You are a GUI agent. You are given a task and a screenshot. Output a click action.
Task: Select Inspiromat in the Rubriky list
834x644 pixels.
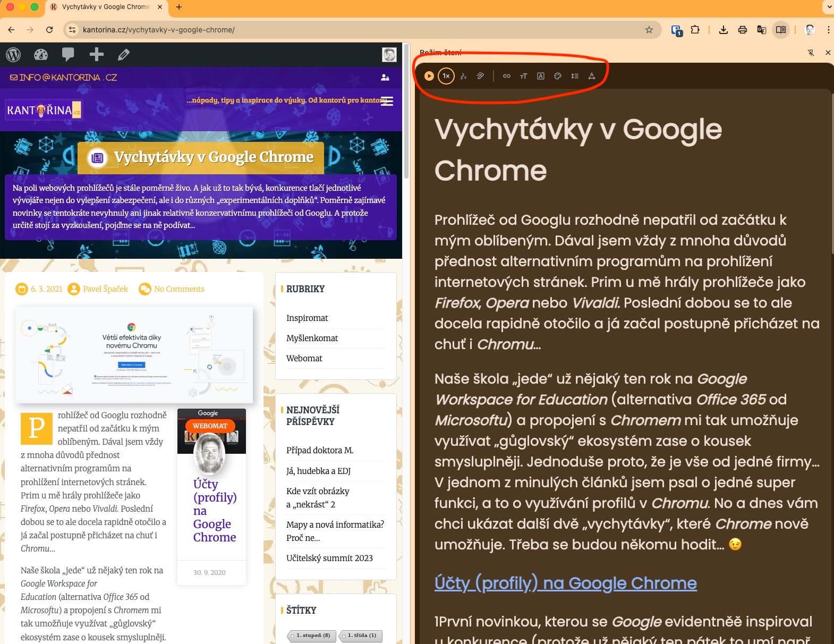pyautogui.click(x=307, y=318)
